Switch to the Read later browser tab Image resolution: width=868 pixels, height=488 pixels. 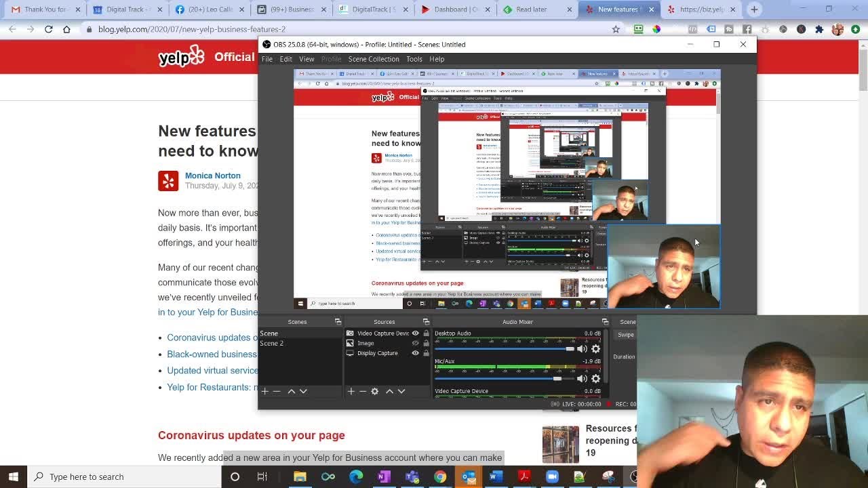tap(536, 9)
